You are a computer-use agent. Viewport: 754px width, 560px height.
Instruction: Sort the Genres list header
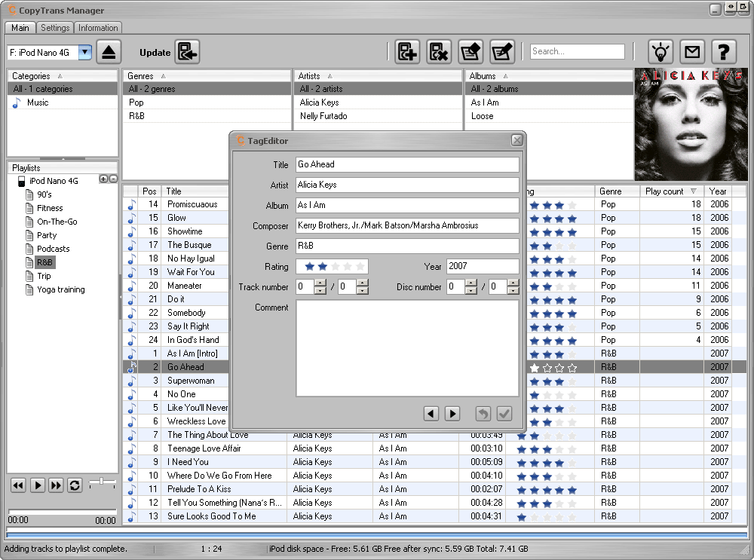(207, 76)
